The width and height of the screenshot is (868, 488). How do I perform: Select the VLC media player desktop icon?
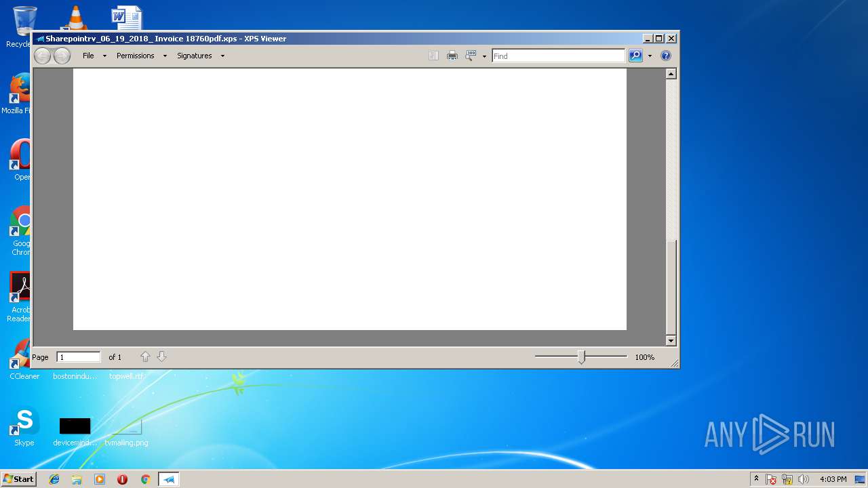(x=75, y=18)
